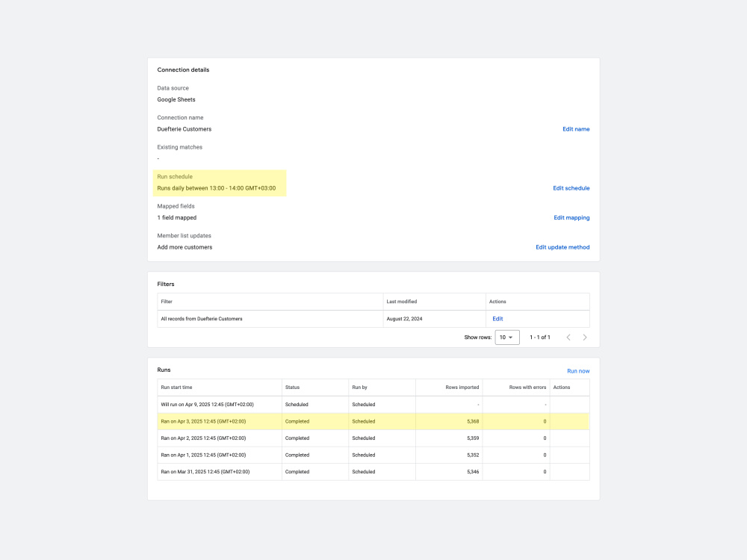Click Edit in the Filters table
This screenshot has width=747, height=560.
(x=498, y=319)
